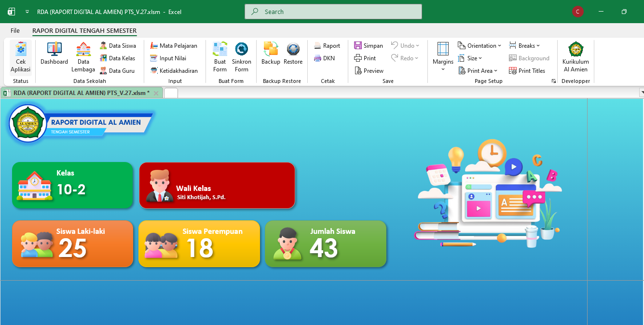The image size is (644, 325).
Task: Open Data Lembaga school icon
Action: [83, 57]
